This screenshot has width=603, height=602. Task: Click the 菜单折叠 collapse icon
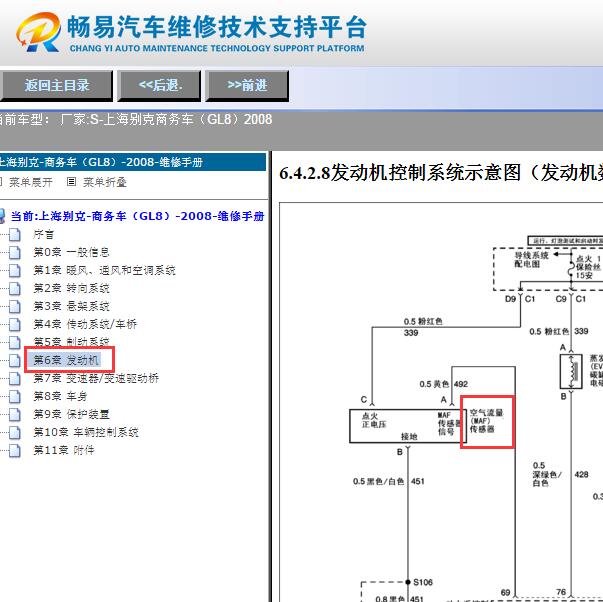(72, 182)
